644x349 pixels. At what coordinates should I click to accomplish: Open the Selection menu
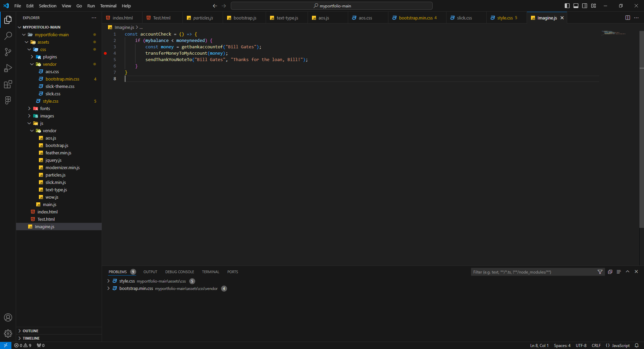[48, 6]
